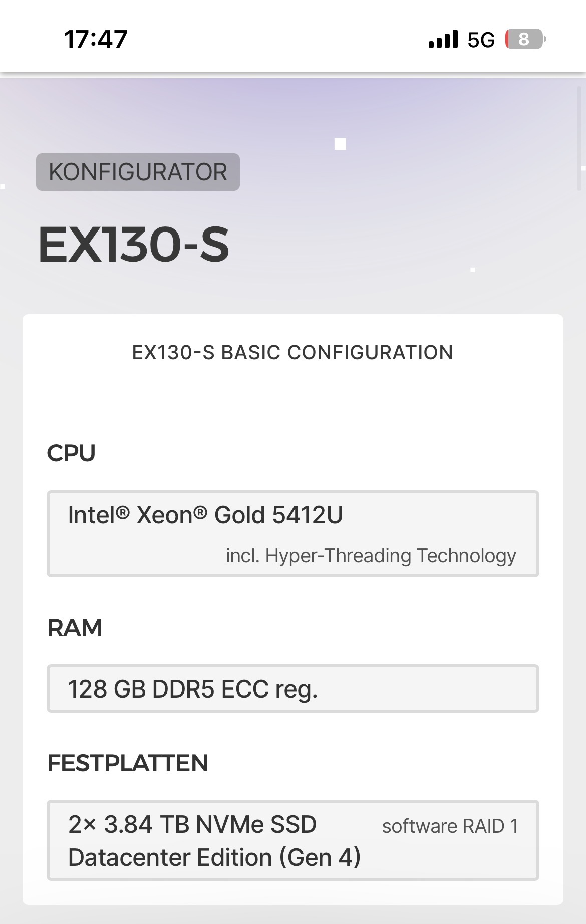Image resolution: width=586 pixels, height=924 pixels.
Task: Click the EX130-S Basic Configuration title
Action: point(292,352)
